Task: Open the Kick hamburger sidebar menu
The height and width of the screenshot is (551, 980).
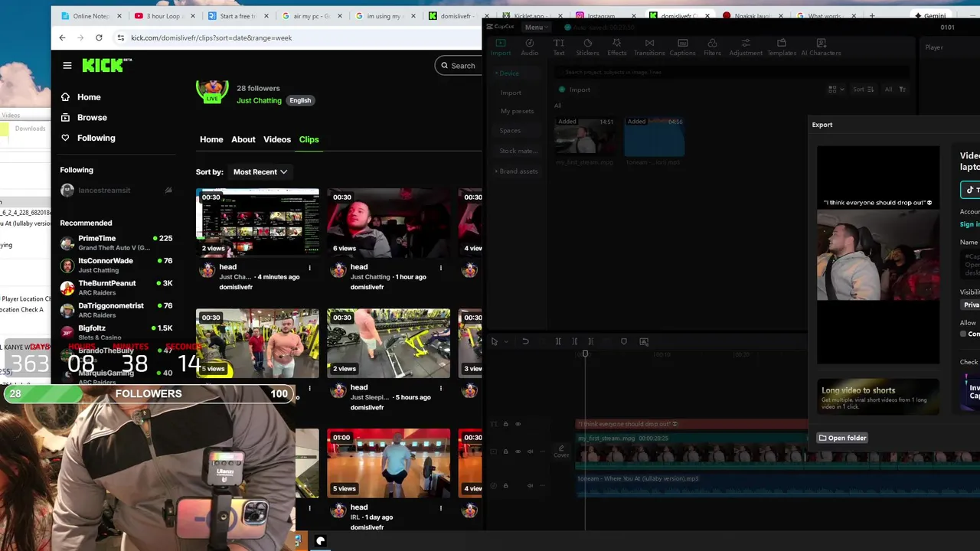Action: click(67, 66)
